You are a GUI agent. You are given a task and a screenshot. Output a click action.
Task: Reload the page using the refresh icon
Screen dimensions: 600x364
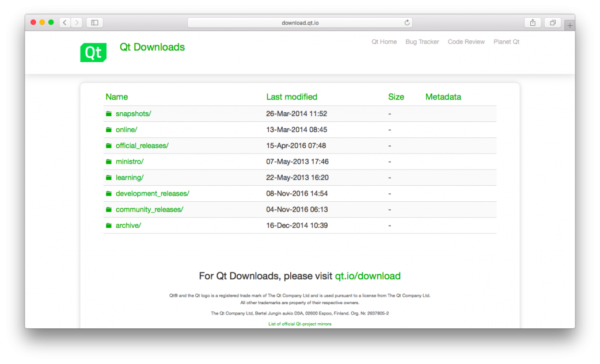407,22
